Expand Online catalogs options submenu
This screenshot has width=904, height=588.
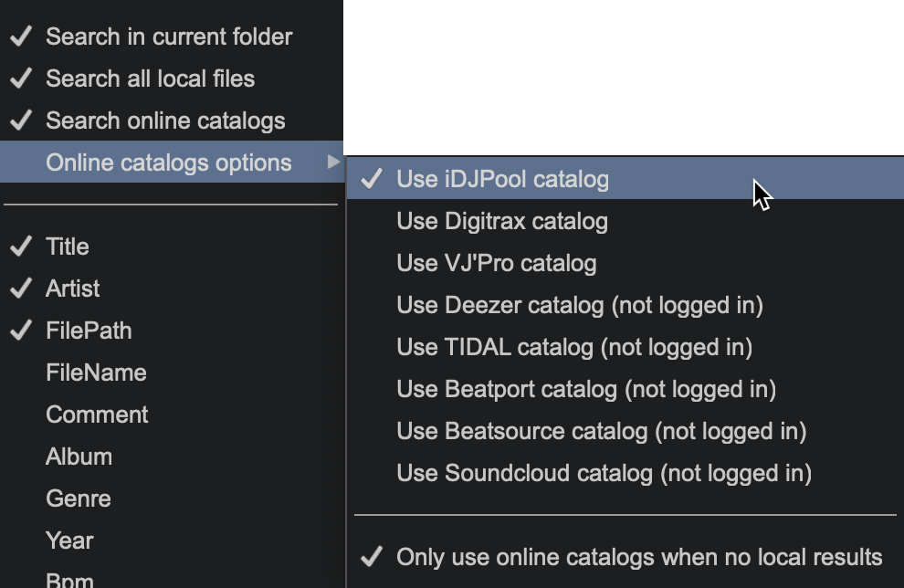(x=169, y=163)
